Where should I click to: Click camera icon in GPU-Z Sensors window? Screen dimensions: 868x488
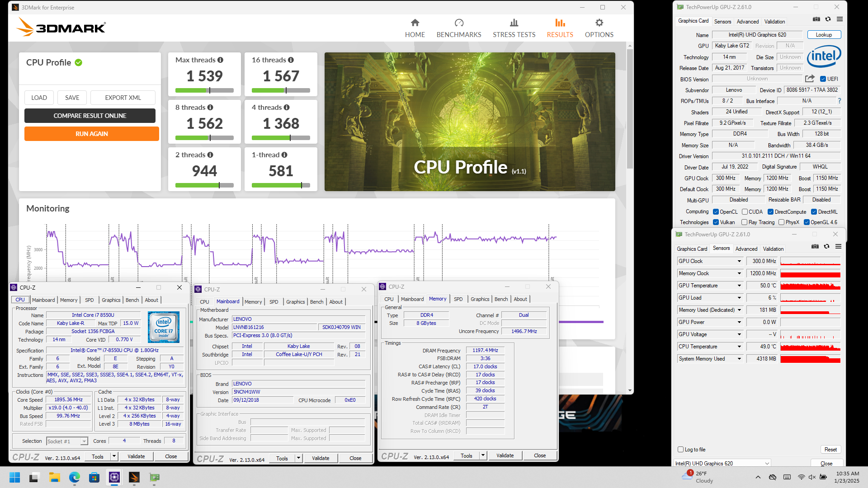click(x=815, y=247)
